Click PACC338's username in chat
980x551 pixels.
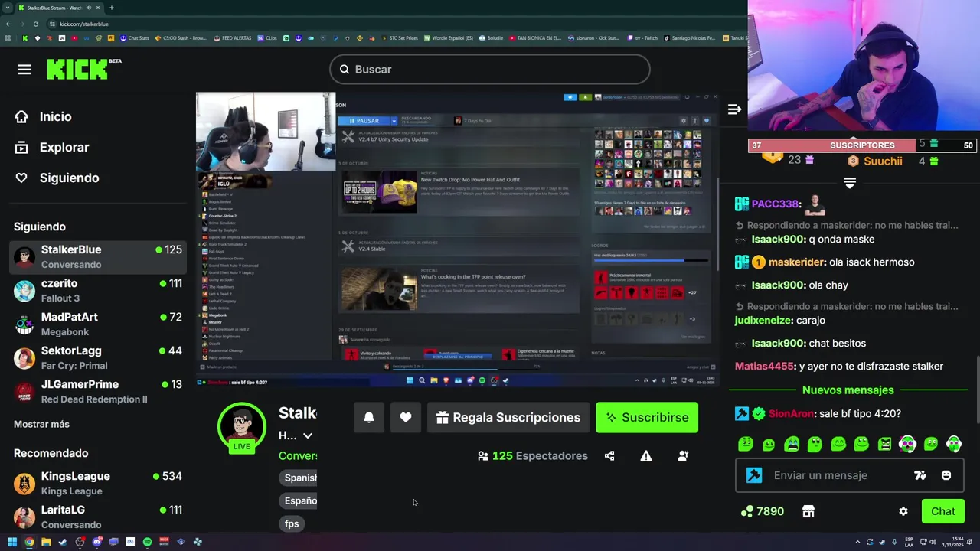[776, 204]
